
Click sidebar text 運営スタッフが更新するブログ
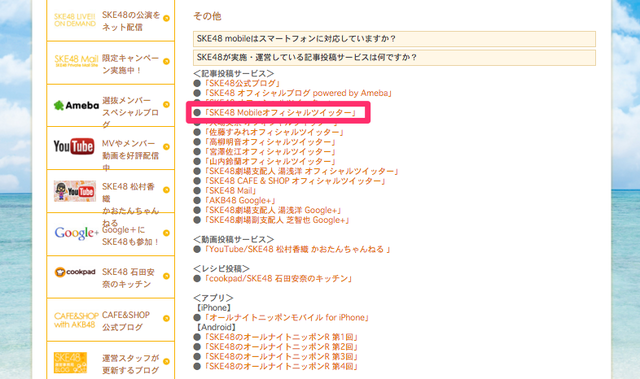click(x=131, y=364)
